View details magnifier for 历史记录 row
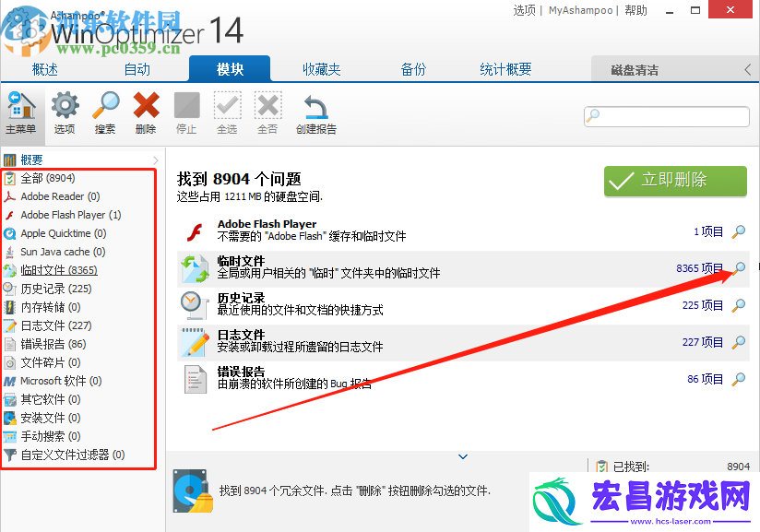Image resolution: width=760 pixels, height=532 pixels. 738,305
